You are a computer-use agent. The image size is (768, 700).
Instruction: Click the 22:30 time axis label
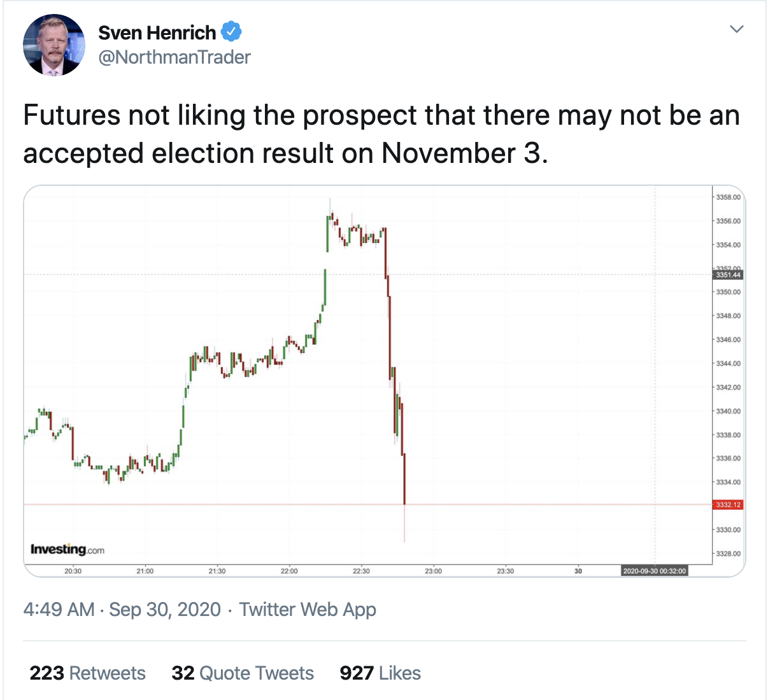click(x=361, y=571)
